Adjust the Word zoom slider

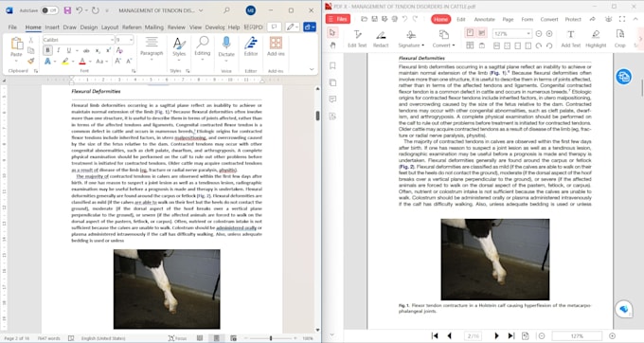click(271, 338)
